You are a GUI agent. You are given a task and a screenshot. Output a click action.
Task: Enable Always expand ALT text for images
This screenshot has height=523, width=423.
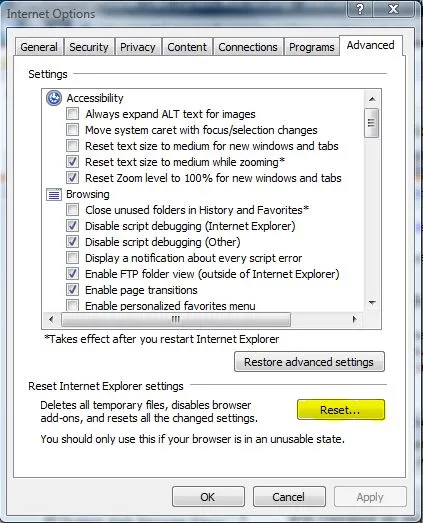point(72,114)
